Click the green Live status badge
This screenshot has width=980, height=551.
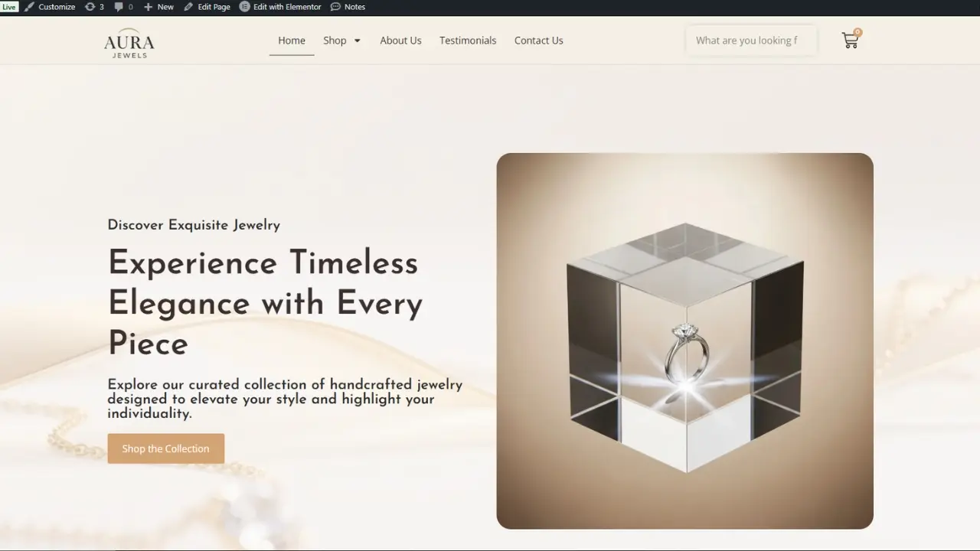point(8,7)
